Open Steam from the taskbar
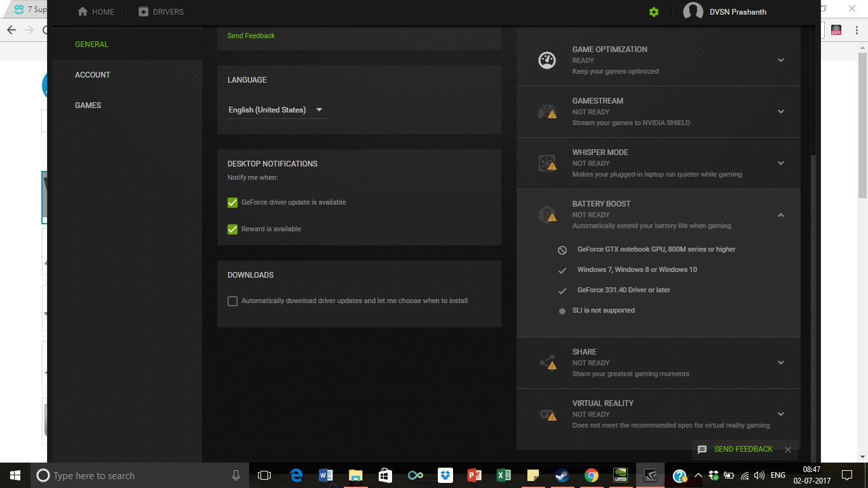 coord(562,475)
